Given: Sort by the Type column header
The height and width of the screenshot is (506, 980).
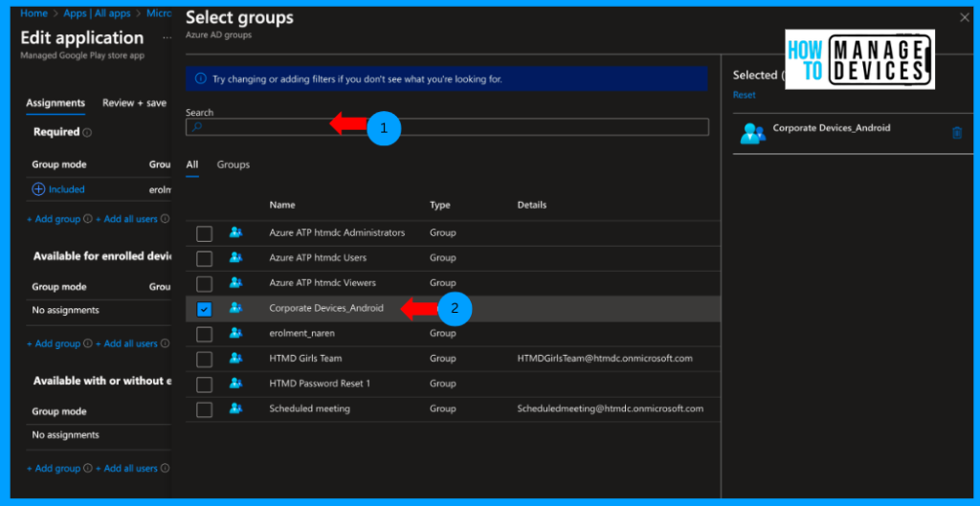Looking at the screenshot, I should point(440,205).
